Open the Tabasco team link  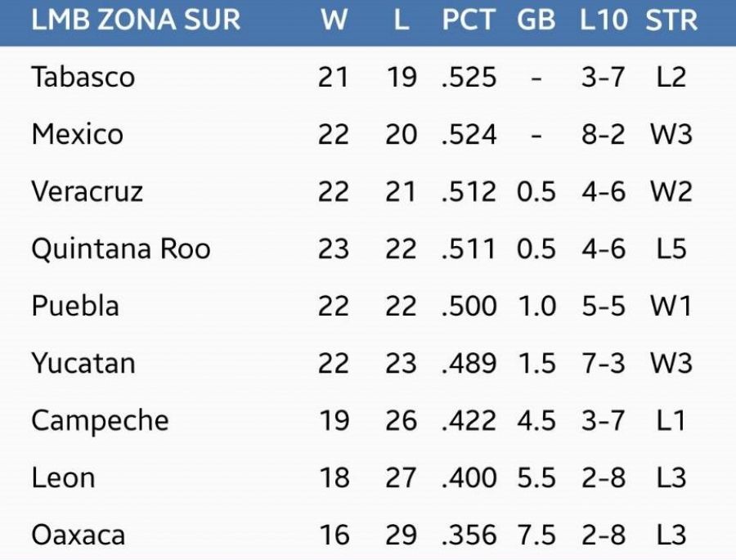click(83, 77)
